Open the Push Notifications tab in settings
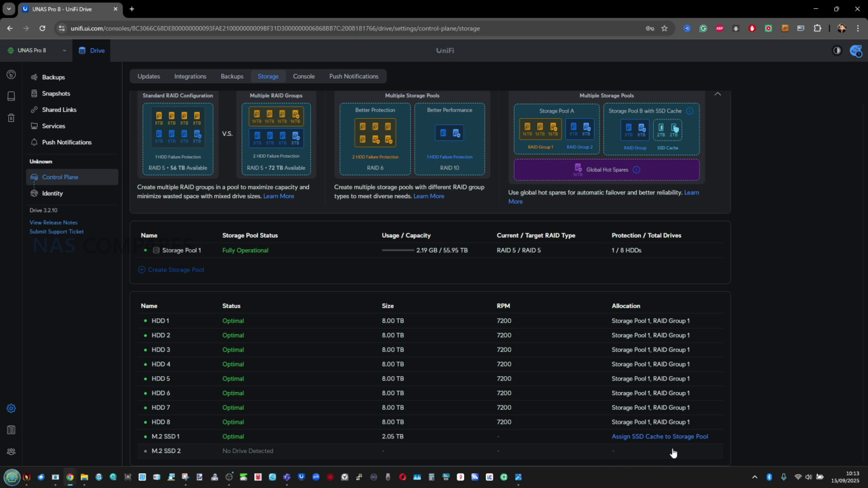Viewport: 868px width, 488px height. coord(354,76)
